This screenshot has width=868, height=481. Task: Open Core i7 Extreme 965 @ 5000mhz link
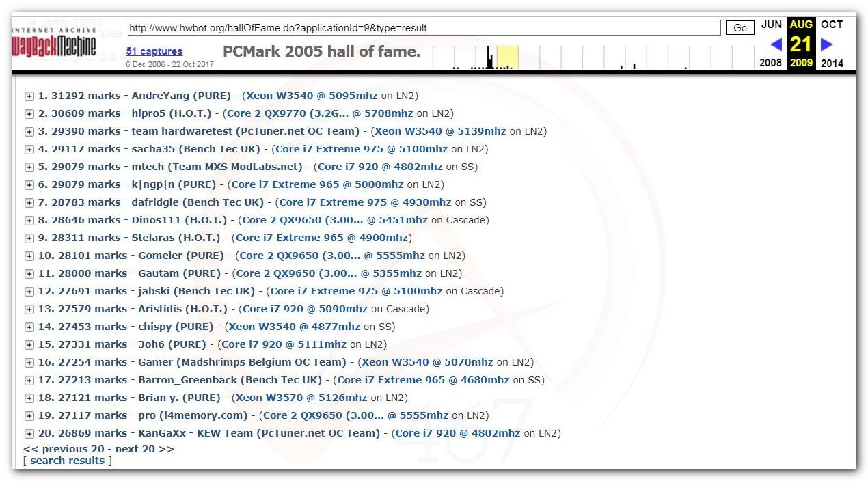(317, 184)
